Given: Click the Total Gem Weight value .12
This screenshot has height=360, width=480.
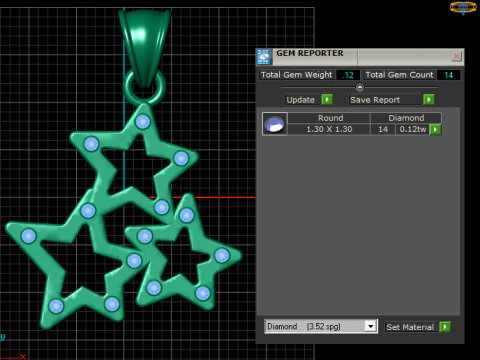Looking at the screenshot, I should coord(348,75).
